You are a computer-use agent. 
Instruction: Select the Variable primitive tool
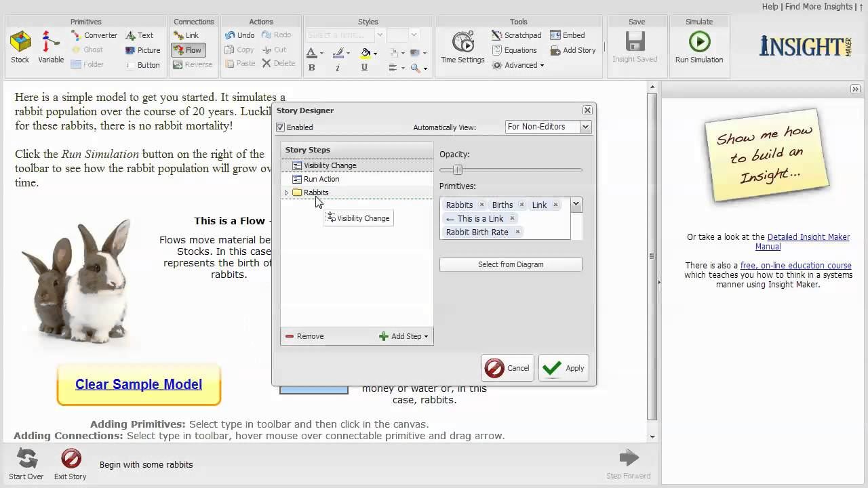tap(51, 47)
